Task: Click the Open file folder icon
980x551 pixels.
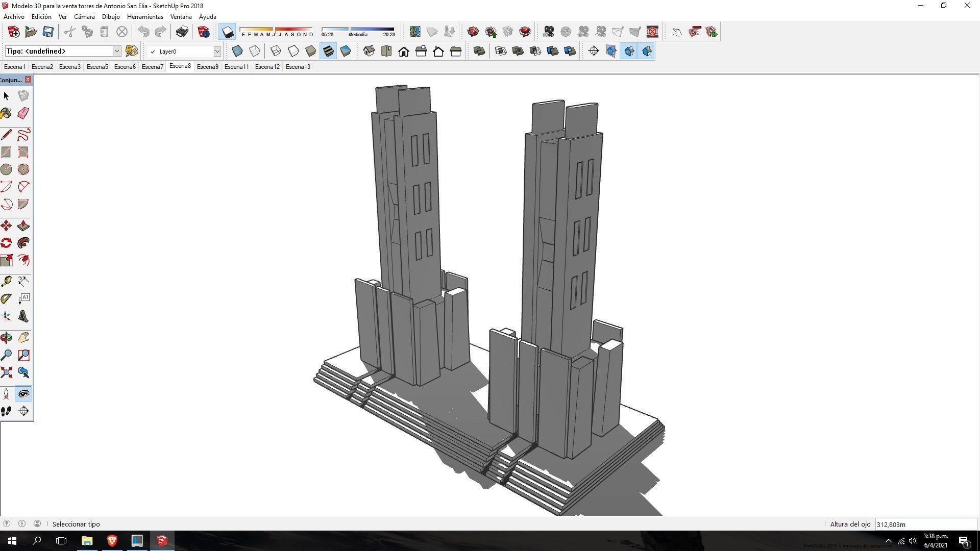Action: (x=31, y=32)
